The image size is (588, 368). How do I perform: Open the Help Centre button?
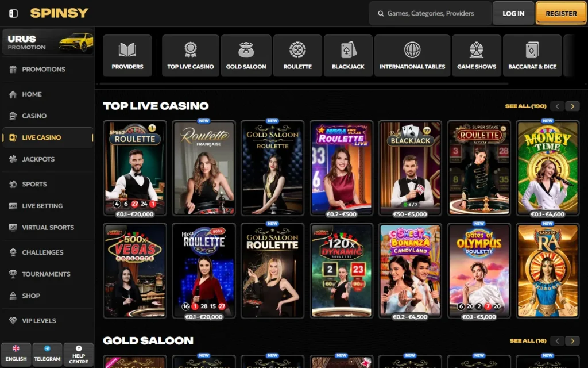click(x=78, y=354)
